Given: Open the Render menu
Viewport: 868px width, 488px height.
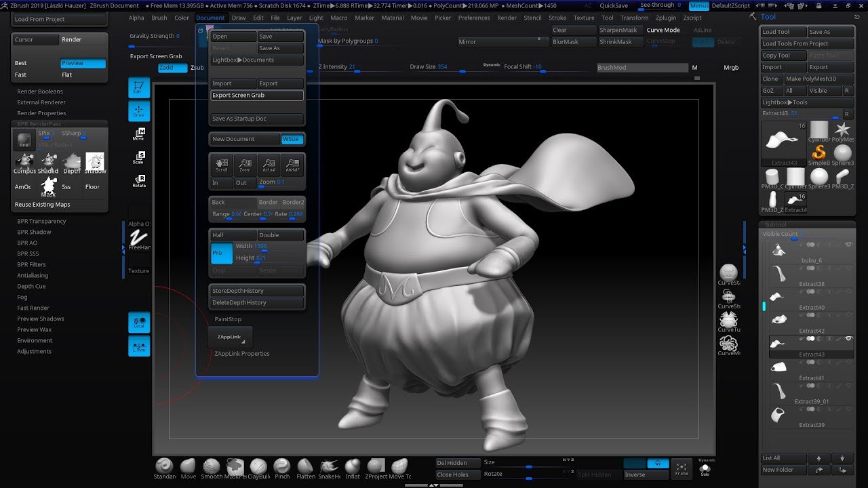Looking at the screenshot, I should click(507, 18).
